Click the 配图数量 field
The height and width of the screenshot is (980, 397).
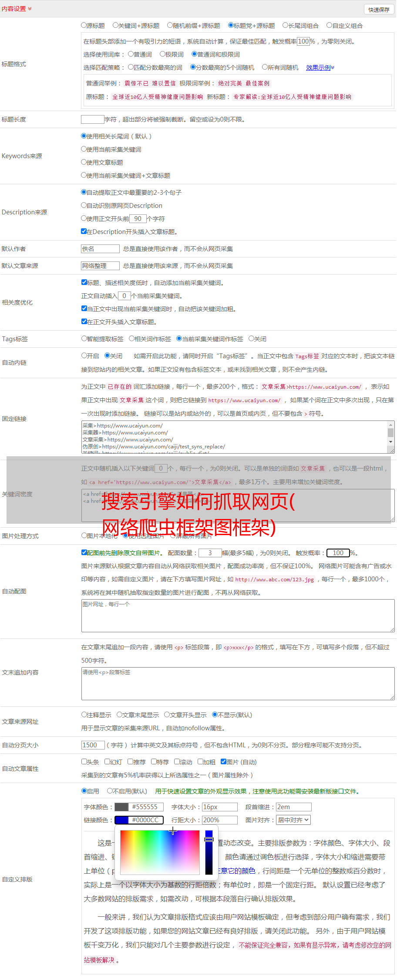point(210,553)
